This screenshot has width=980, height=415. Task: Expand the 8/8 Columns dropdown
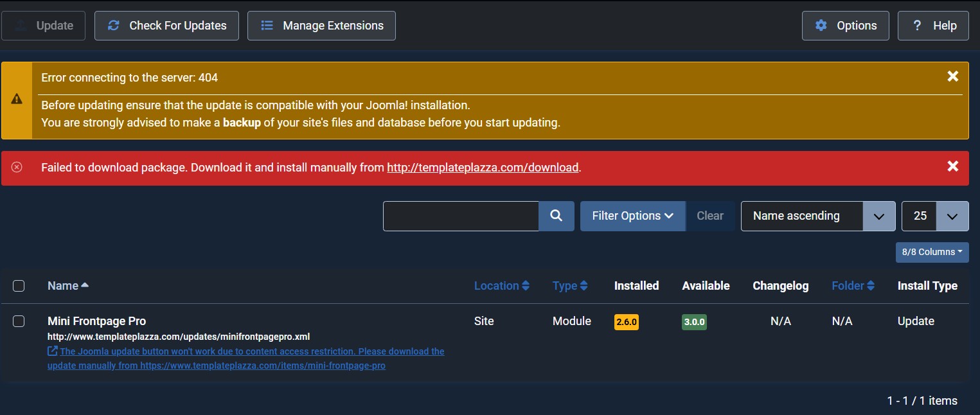pos(932,252)
